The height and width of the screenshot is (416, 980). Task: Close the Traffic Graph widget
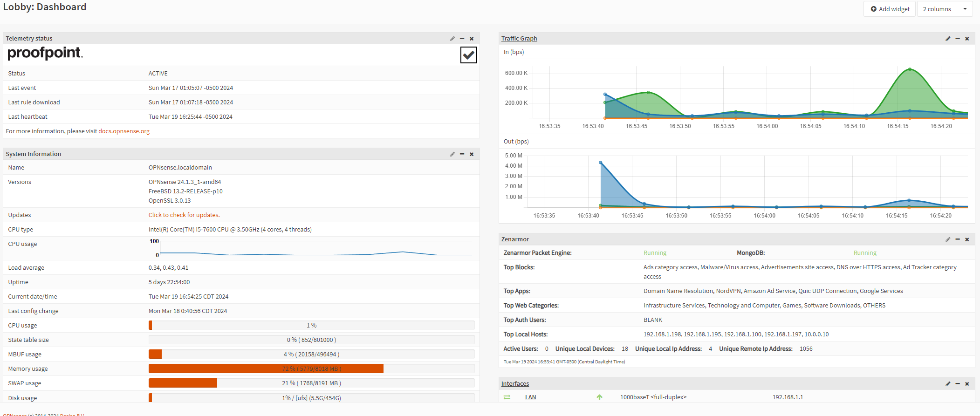tap(967, 39)
